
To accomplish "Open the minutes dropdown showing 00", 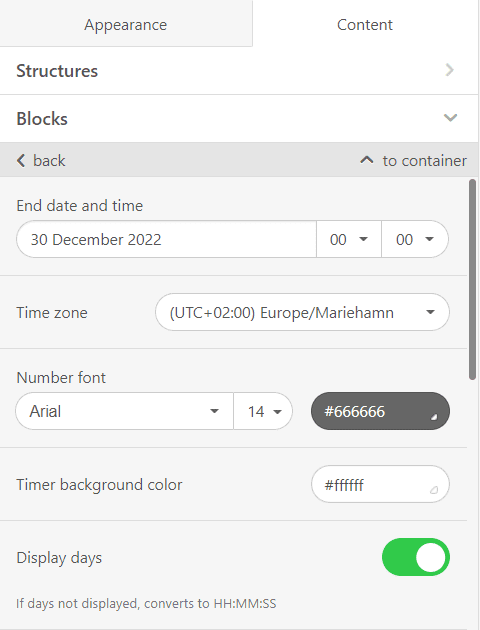I will 415,239.
